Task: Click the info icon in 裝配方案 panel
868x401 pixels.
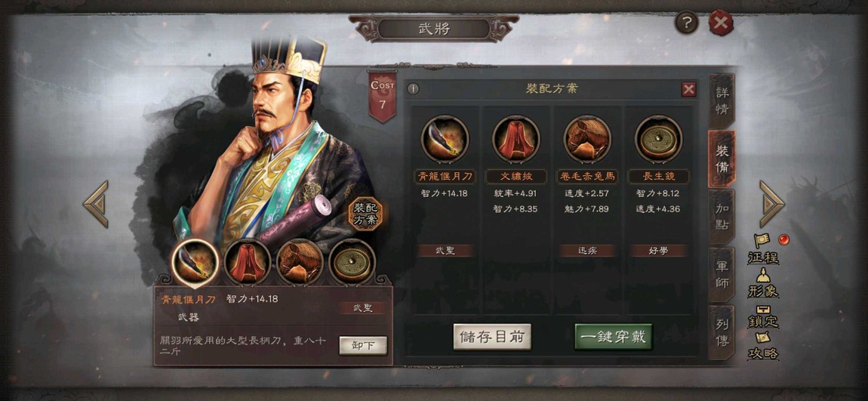Action: [x=413, y=89]
